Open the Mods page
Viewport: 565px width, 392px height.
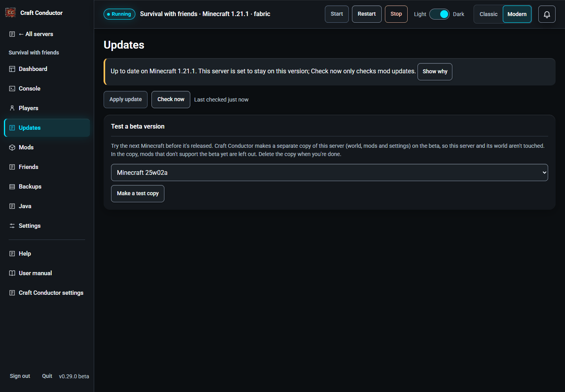(47, 147)
